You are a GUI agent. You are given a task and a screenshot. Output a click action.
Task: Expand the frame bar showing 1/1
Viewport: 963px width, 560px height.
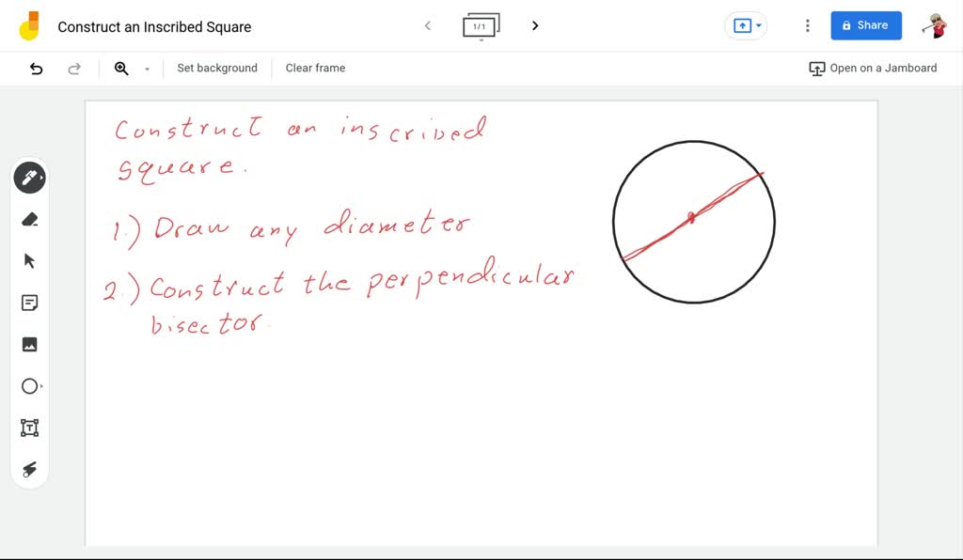(x=481, y=25)
